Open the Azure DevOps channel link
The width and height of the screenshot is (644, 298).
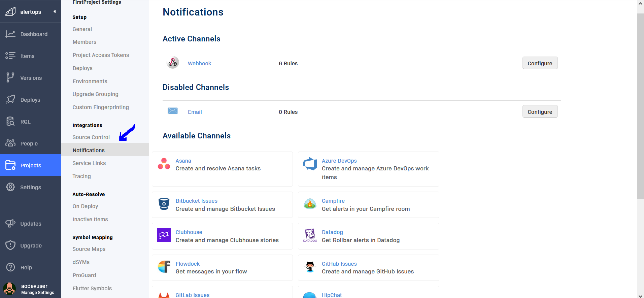pyautogui.click(x=339, y=161)
